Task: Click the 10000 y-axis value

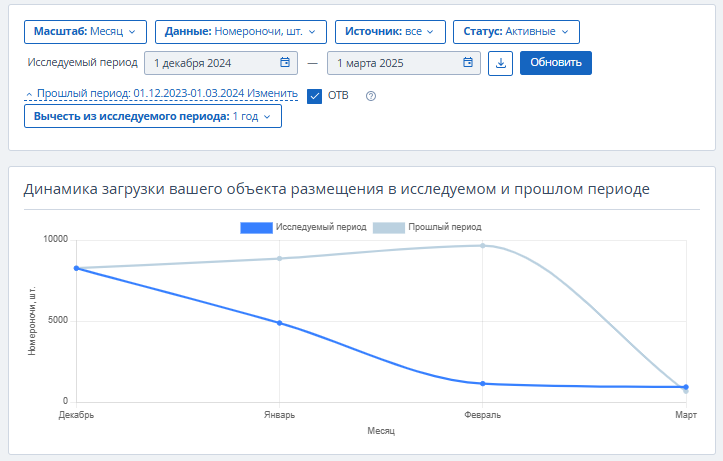Action: pos(55,239)
